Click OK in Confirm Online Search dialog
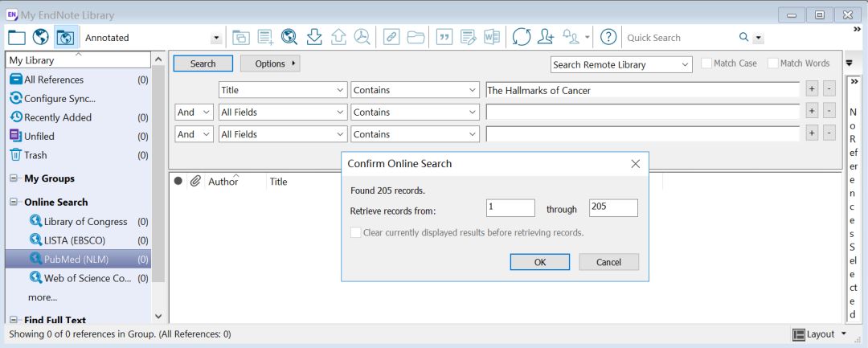Viewport: 868px width, 348px height. [x=540, y=262]
